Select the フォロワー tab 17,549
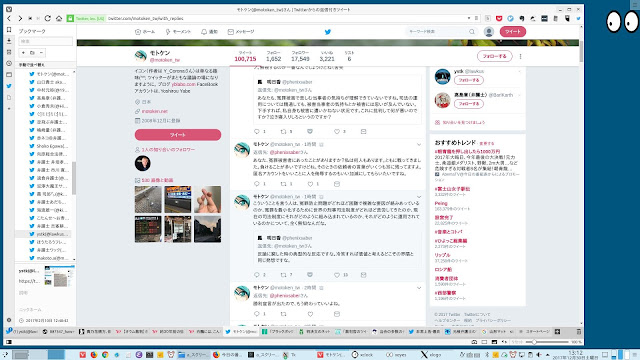Screen dimensions: 640x360 [300, 56]
